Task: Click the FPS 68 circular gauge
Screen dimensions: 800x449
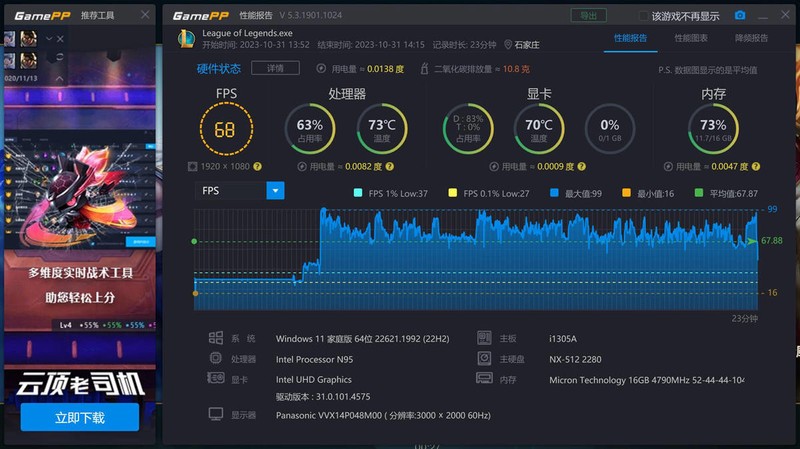Action: [226, 129]
